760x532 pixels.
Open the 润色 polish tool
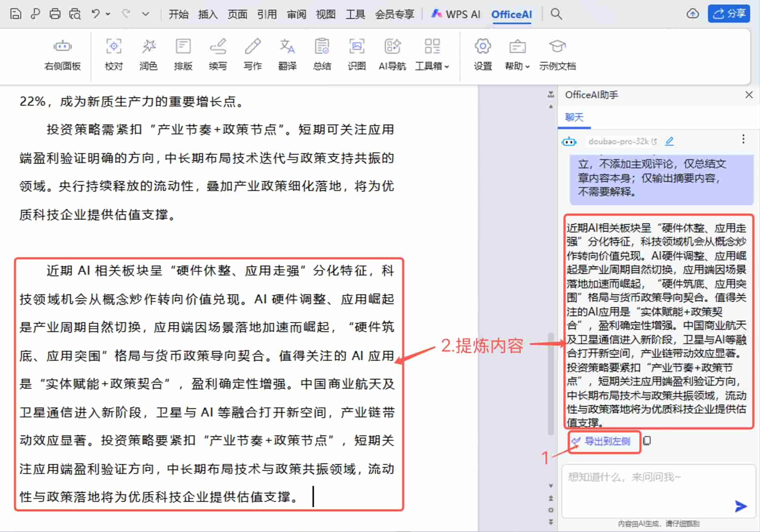click(x=148, y=54)
